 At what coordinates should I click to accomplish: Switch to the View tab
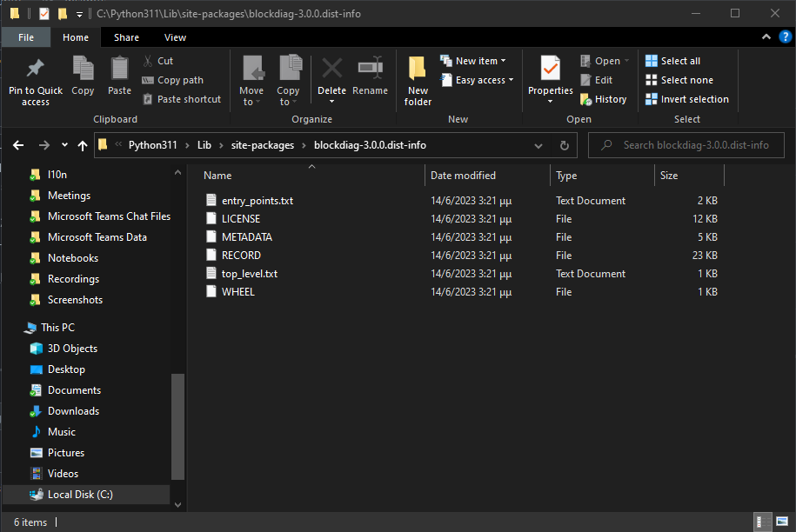[175, 37]
